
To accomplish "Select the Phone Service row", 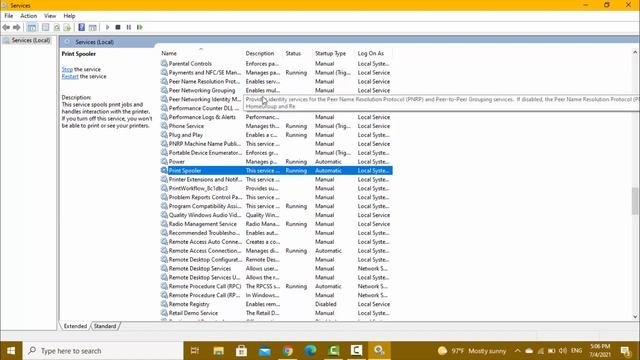I will [276, 126].
